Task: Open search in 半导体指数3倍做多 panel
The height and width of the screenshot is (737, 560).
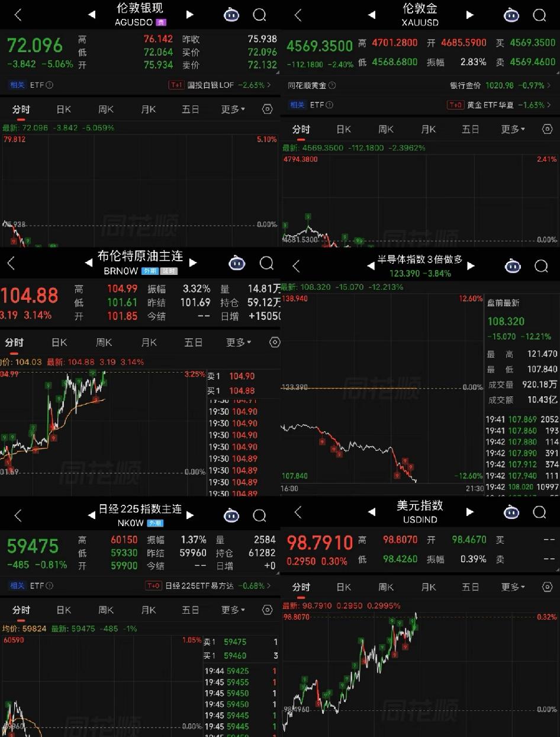Action: [541, 266]
